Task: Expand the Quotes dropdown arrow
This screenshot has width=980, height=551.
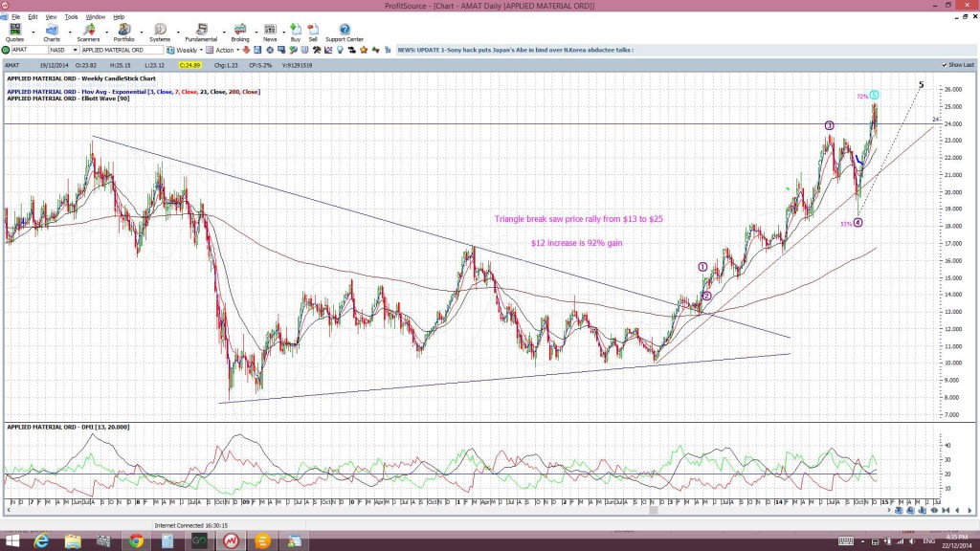Action: [33, 32]
